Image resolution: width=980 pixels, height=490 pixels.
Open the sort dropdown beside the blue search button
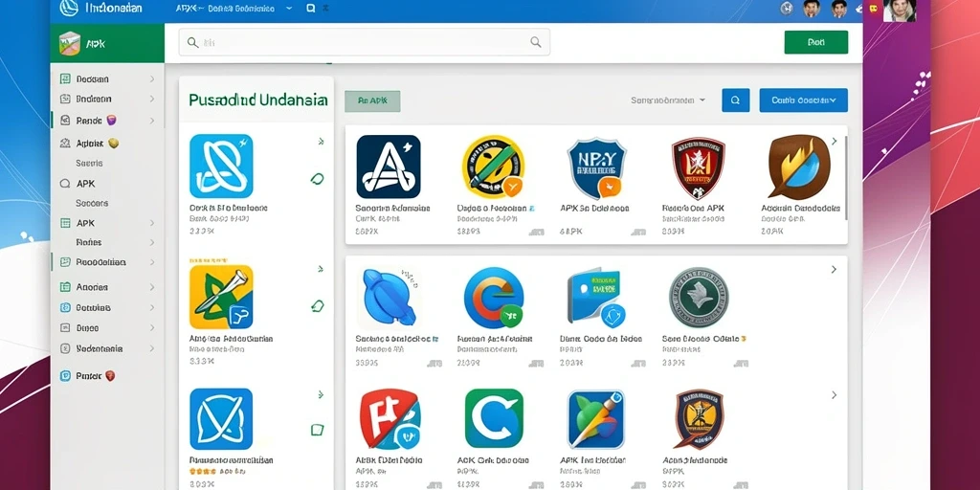click(x=668, y=100)
